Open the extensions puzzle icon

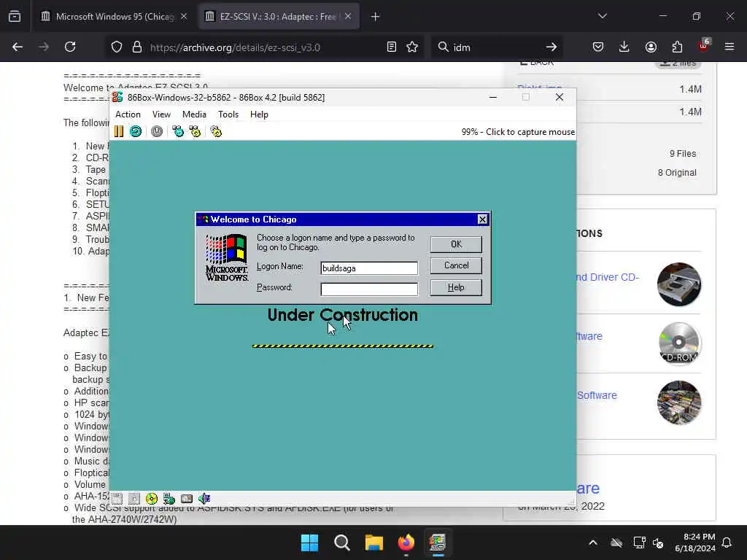(677, 47)
